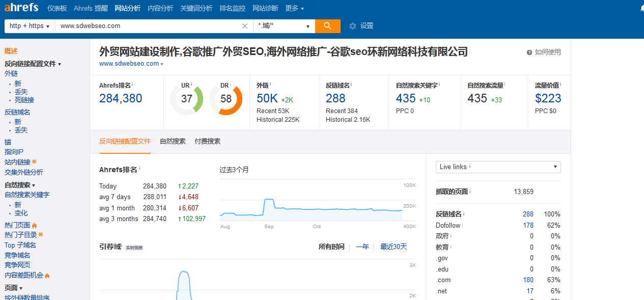
Task: Open 竞争网页 in the sidebar
Action: [17, 265]
